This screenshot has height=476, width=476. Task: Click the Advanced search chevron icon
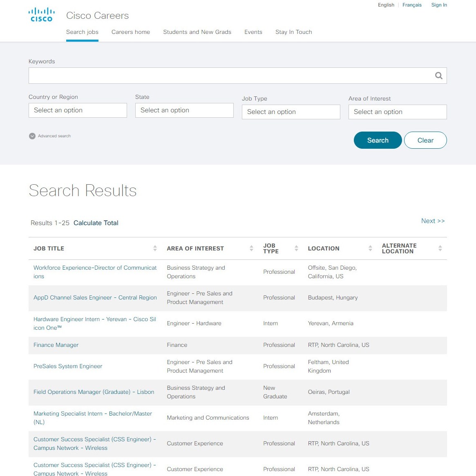coord(32,136)
